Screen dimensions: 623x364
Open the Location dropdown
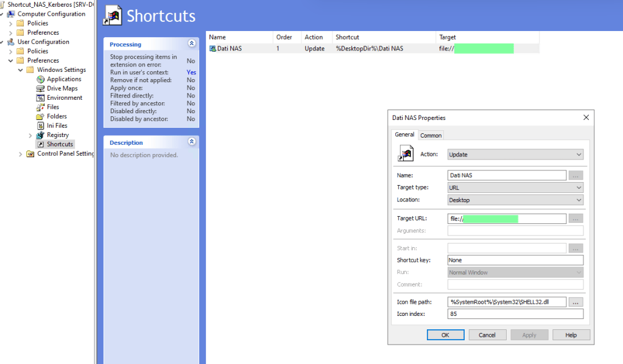click(579, 200)
